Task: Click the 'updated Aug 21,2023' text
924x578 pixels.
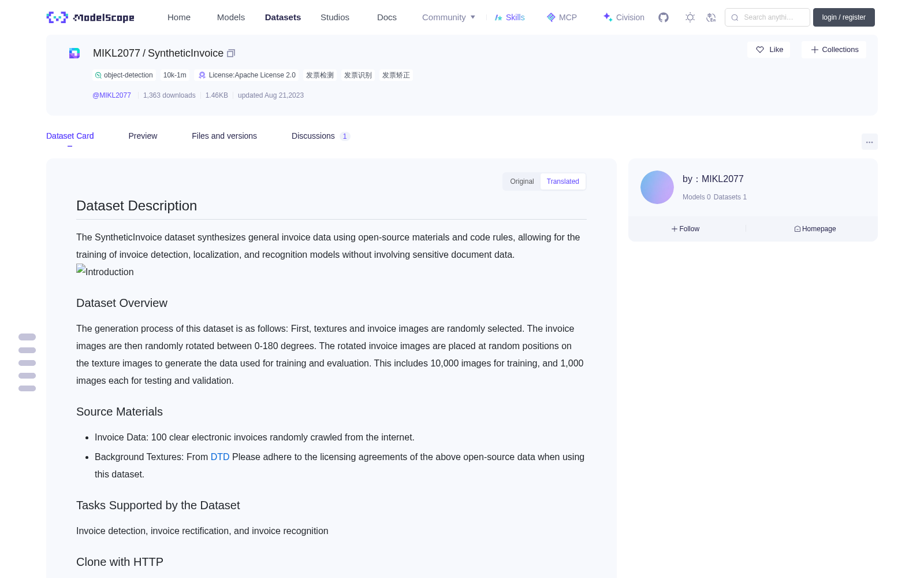Action: pos(271,95)
